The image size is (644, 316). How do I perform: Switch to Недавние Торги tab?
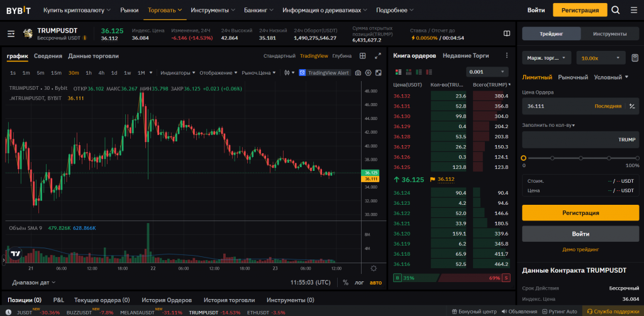coord(465,56)
